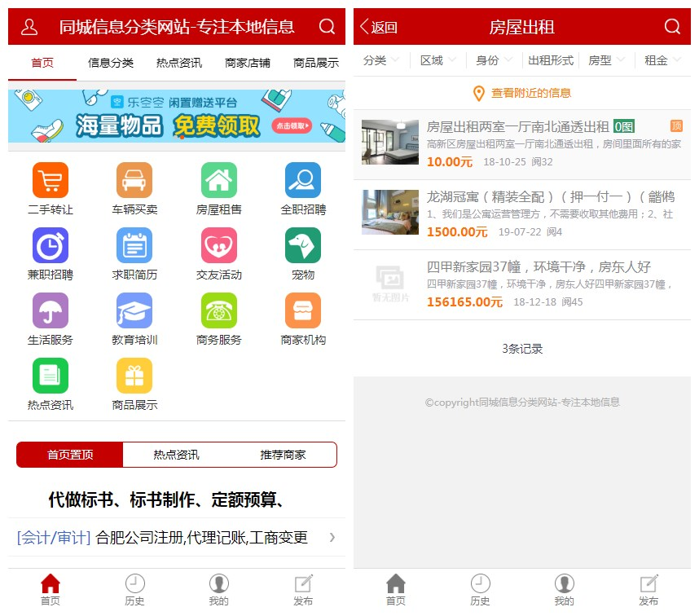Open 暂无图片 placeholder thumbnail
699x616 pixels.
coord(390,283)
